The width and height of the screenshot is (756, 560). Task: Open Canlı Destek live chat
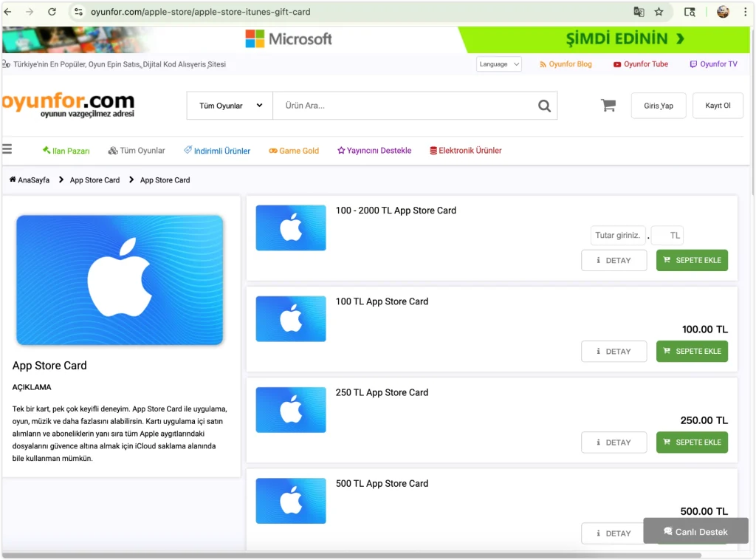tap(695, 531)
